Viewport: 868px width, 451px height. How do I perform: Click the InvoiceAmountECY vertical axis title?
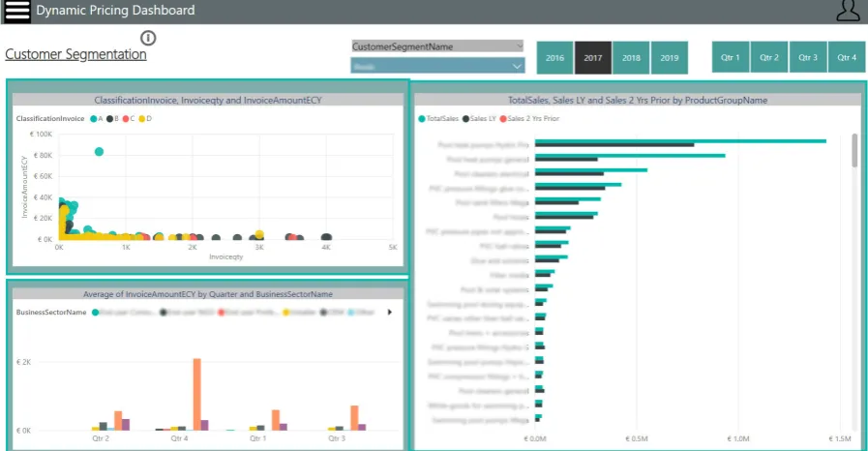[24, 187]
